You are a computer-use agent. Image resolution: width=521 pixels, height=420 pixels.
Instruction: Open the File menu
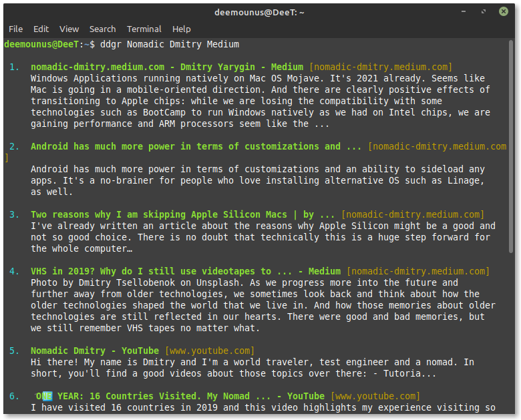15,29
